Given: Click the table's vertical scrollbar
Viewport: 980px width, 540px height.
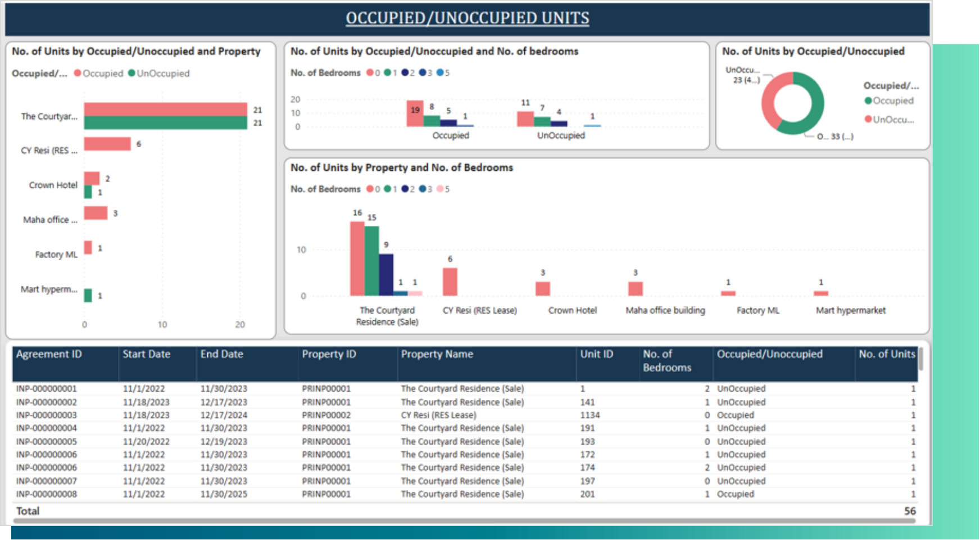Looking at the screenshot, I should (921, 360).
